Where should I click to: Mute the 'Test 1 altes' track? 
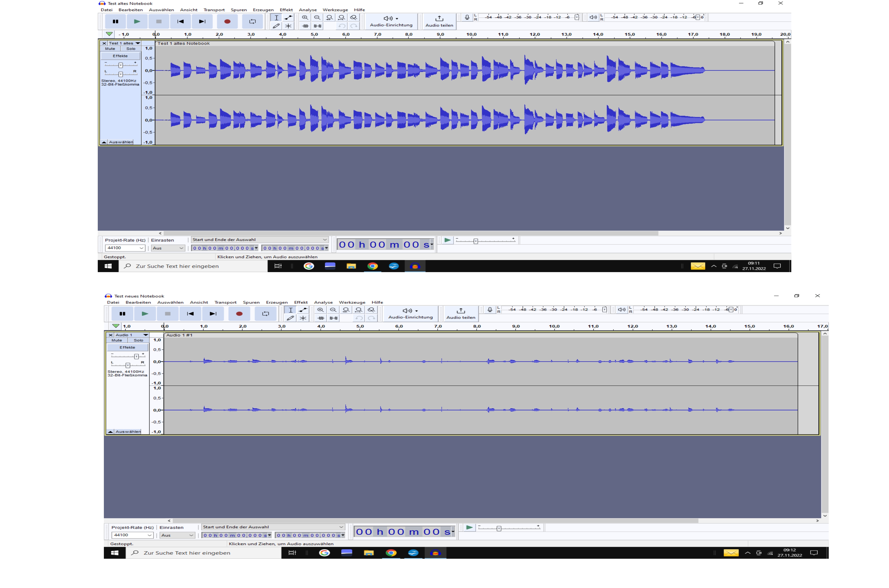click(110, 49)
